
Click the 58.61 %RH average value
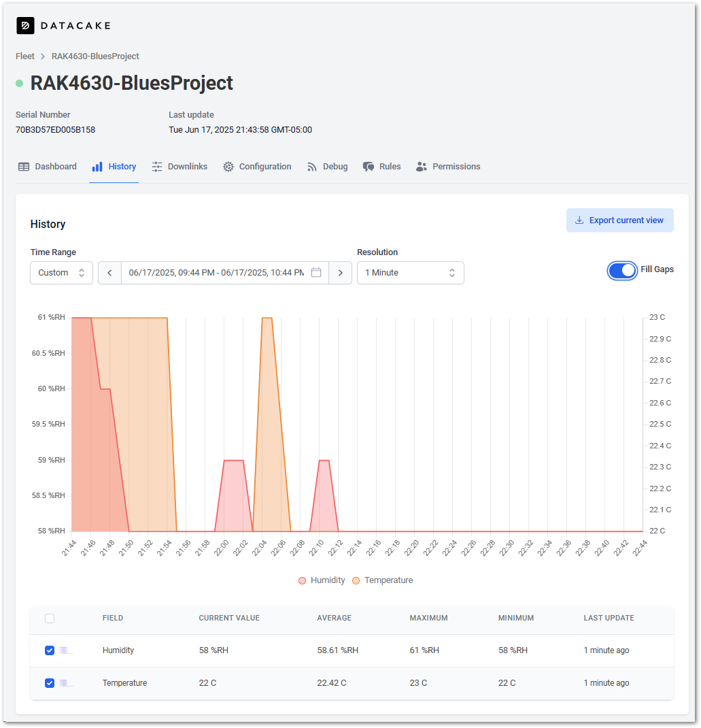(338, 650)
